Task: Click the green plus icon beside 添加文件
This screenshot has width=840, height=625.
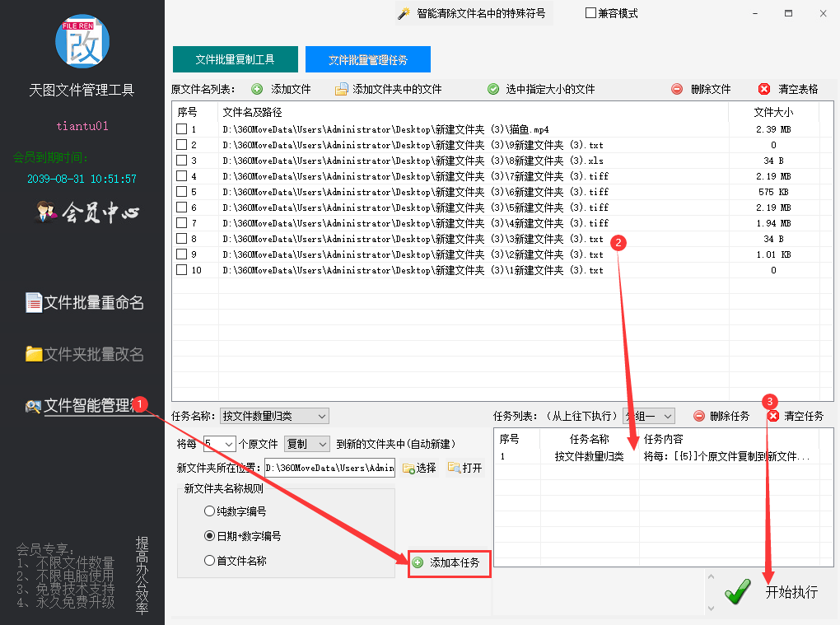Action: 257,89
